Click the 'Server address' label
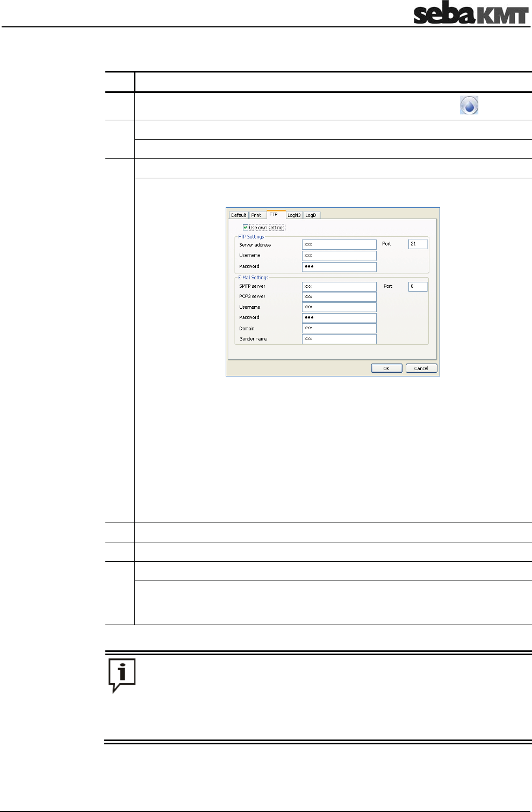532x812 pixels. 255,245
